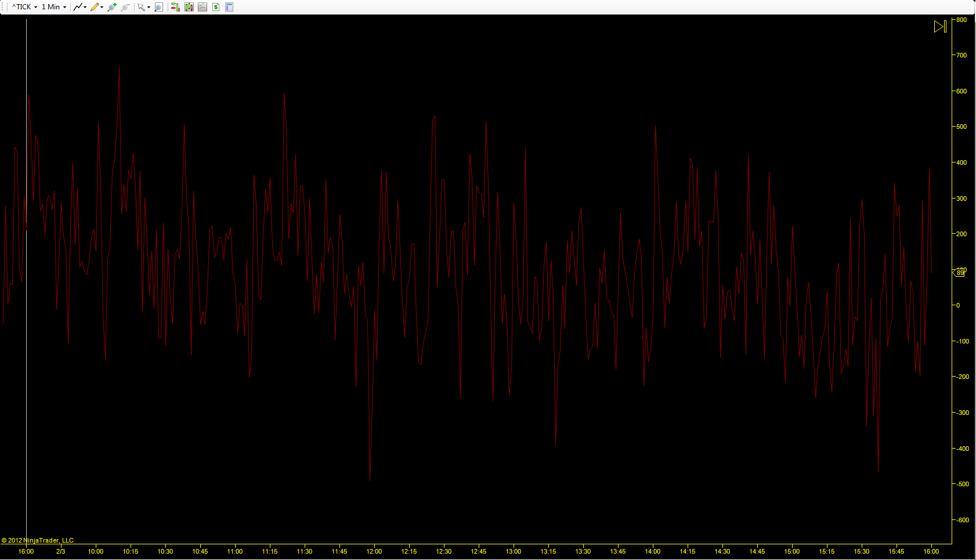Click the 14:00 time axis label
The height and width of the screenshot is (560, 976).
coord(653,551)
